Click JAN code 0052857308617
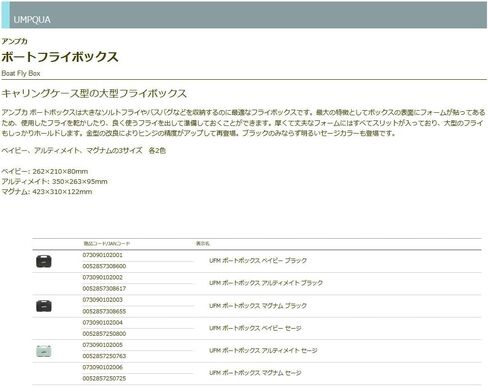The width and height of the screenshot is (488, 386). click(104, 289)
